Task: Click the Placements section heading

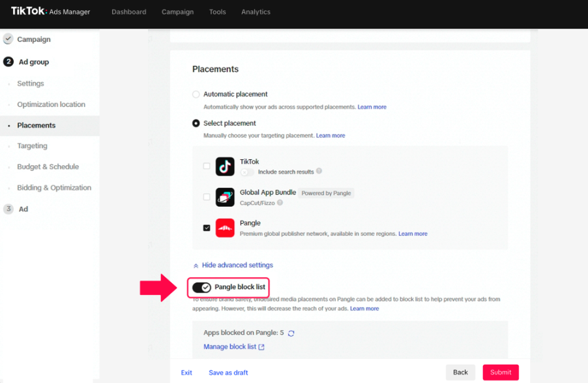Action: [215, 69]
